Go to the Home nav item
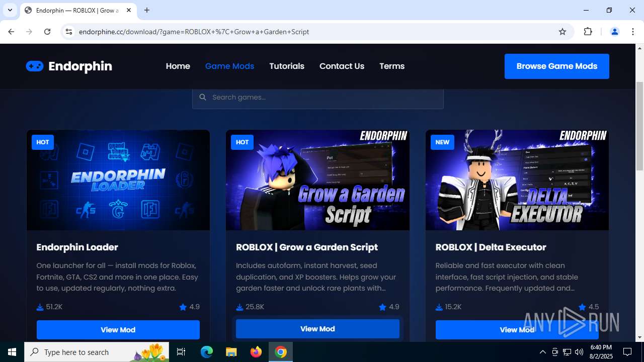Image resolution: width=644 pixels, height=362 pixels. pos(178,66)
